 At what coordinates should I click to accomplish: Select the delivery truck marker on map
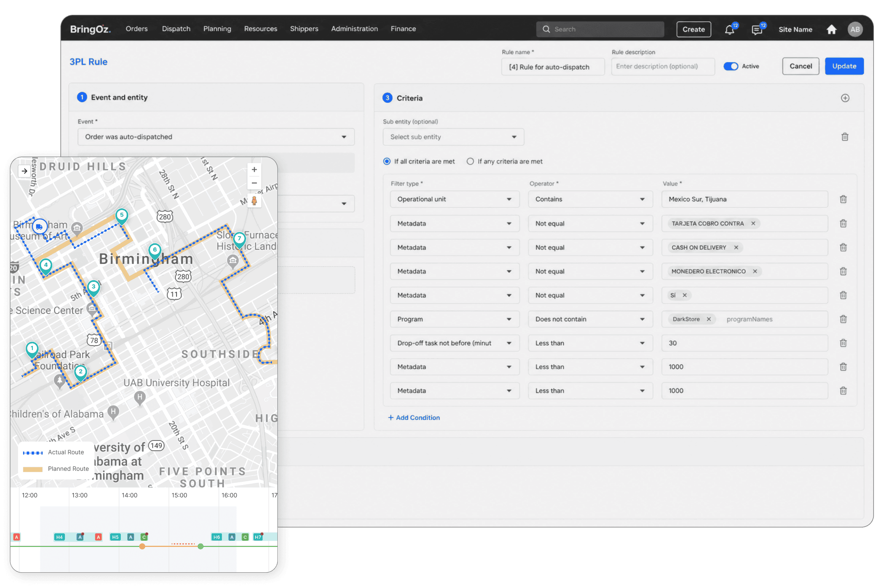pos(39,226)
